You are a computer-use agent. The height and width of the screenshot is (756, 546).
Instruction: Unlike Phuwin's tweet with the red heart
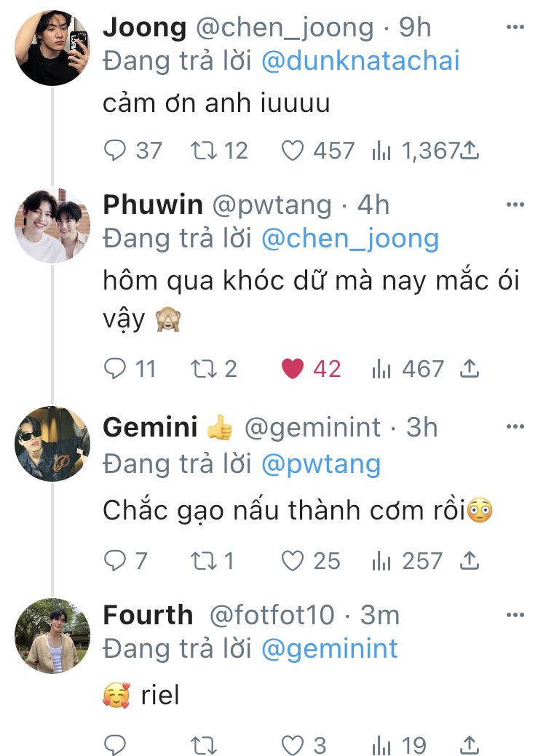pos(293,369)
